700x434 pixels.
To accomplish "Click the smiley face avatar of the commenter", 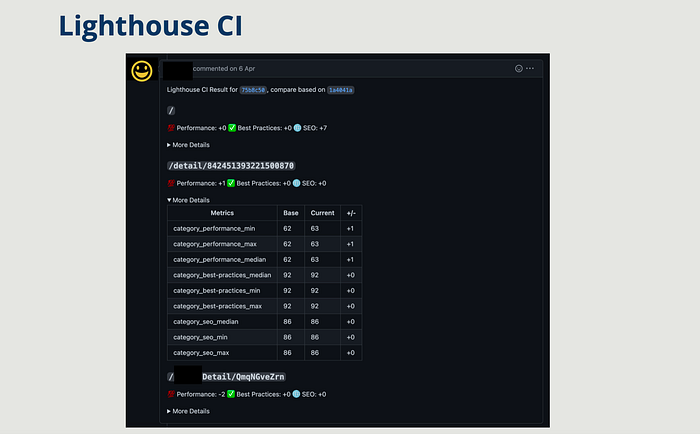I will tap(142, 71).
